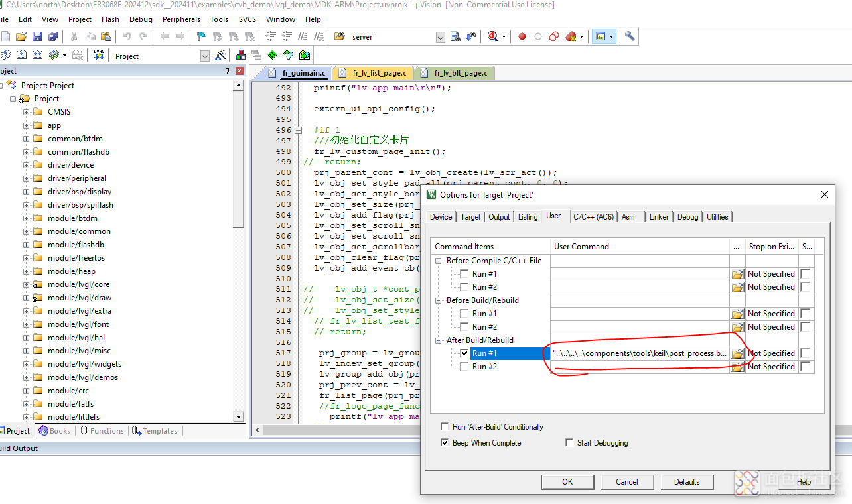Edit the After Build Run #1 user command field

pyautogui.click(x=640, y=353)
